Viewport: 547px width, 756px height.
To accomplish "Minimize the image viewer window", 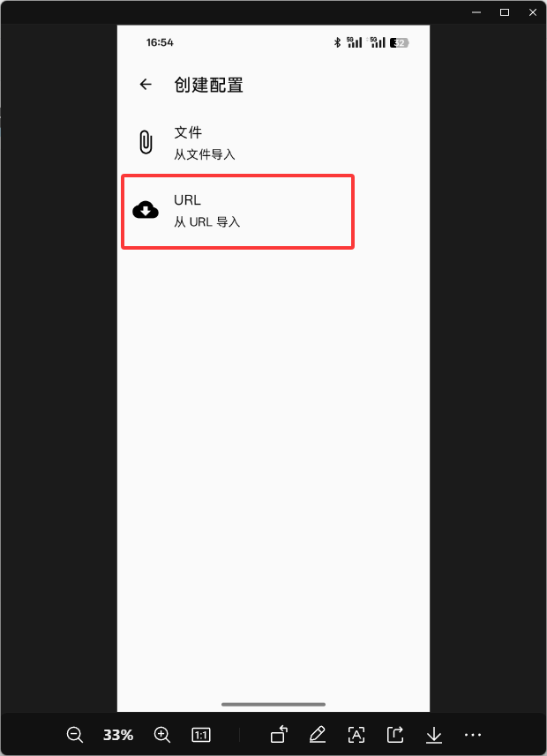I will pyautogui.click(x=476, y=12).
